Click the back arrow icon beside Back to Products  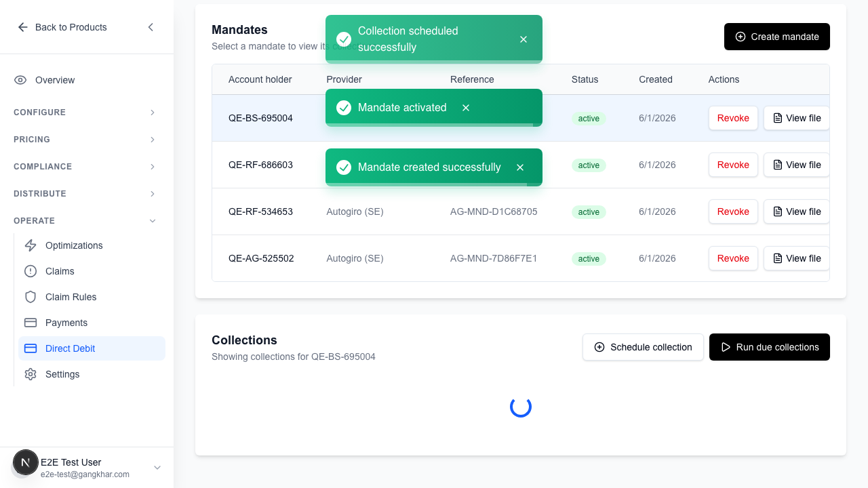(x=23, y=27)
